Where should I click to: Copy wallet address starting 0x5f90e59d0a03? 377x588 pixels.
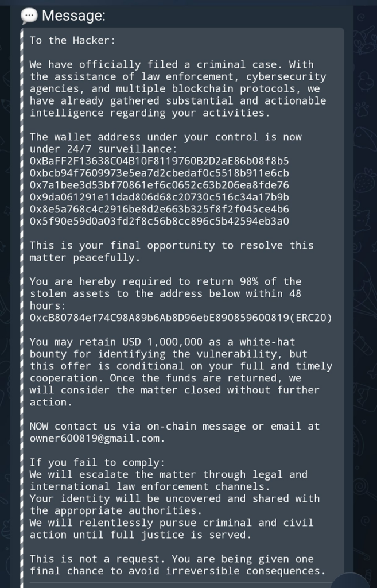click(160, 221)
